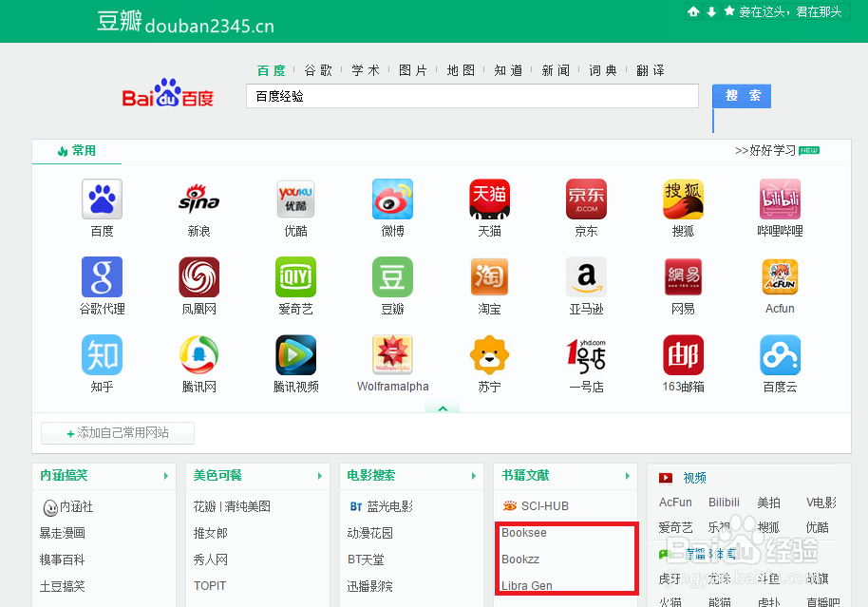
Task: Expand the 电影搜索 category arrow
Action: pos(473,476)
